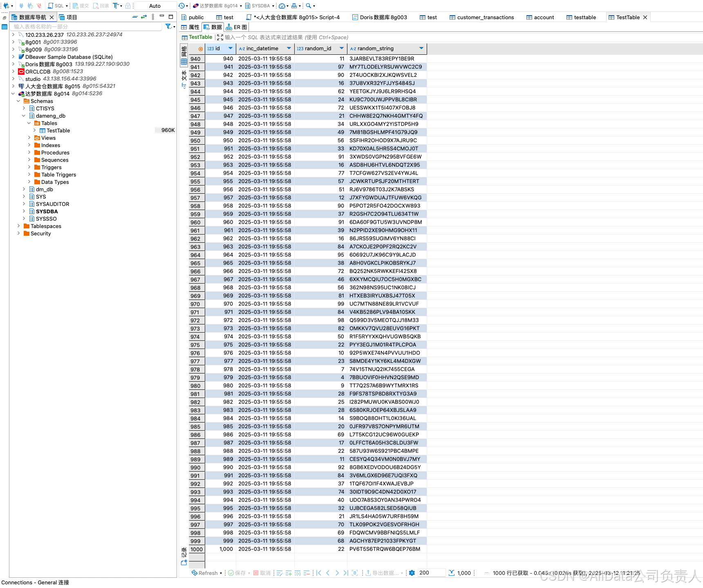
Task: Switch to the ER 图 tab
Action: [236, 27]
